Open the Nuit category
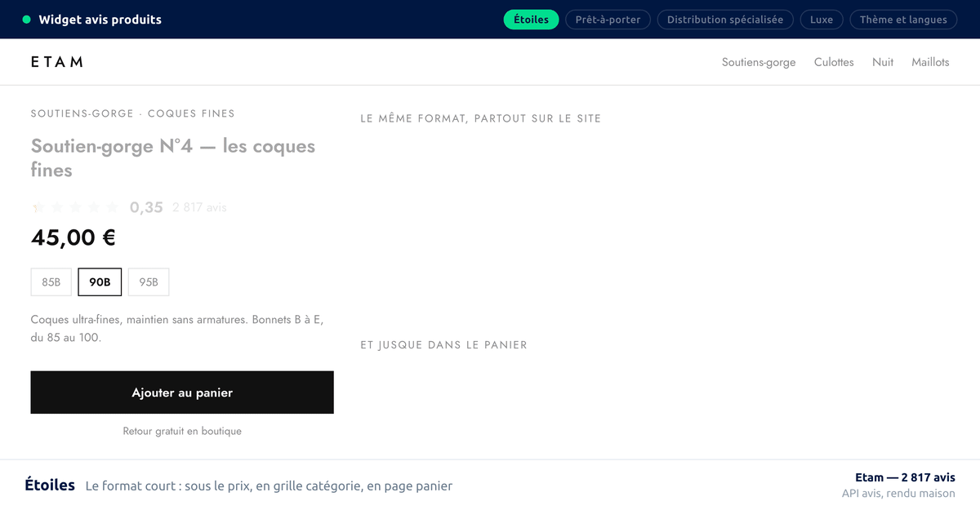The image size is (980, 510). coord(883,62)
